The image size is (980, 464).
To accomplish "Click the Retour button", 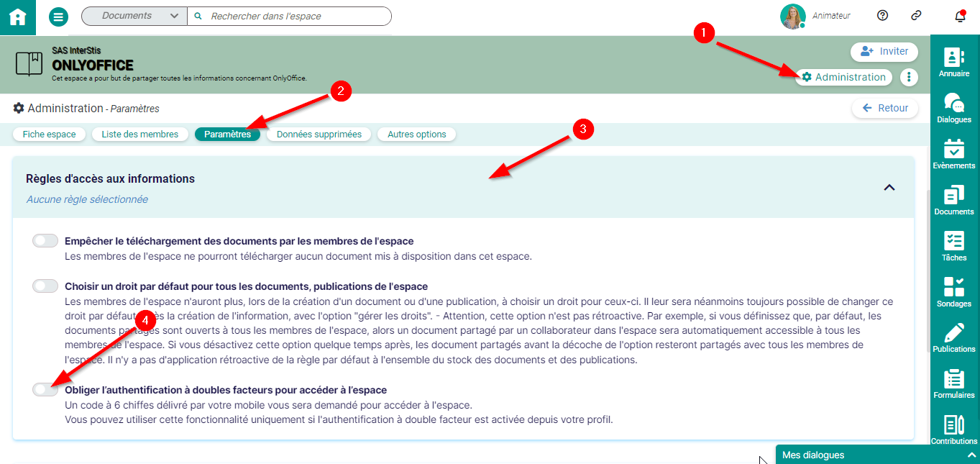I will (885, 109).
